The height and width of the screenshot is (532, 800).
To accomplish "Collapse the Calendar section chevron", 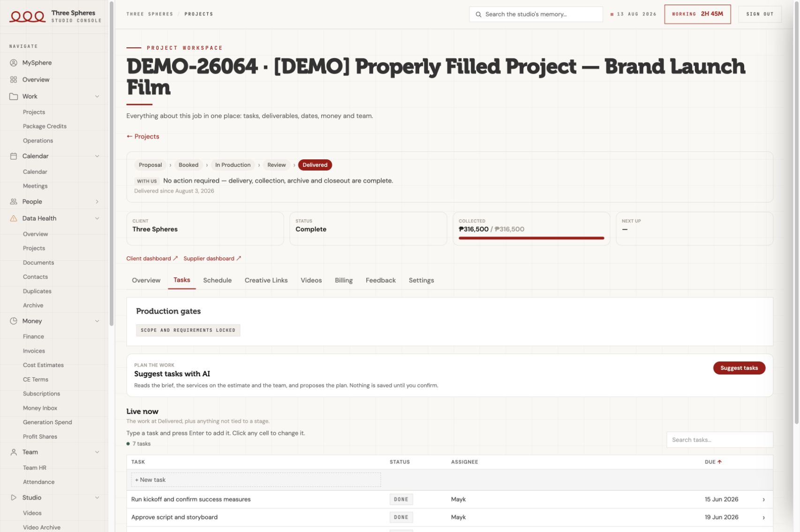I will point(97,156).
